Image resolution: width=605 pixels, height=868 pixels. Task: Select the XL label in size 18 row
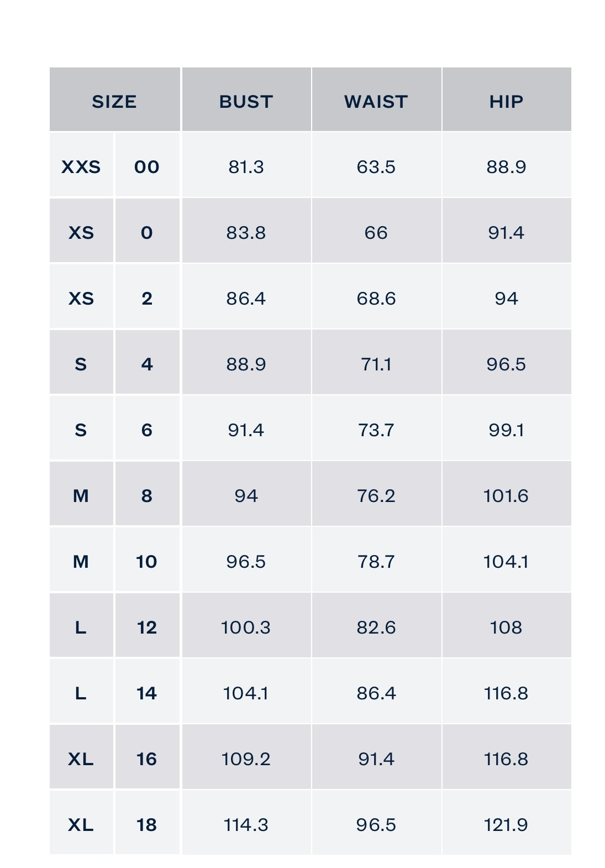tap(81, 824)
